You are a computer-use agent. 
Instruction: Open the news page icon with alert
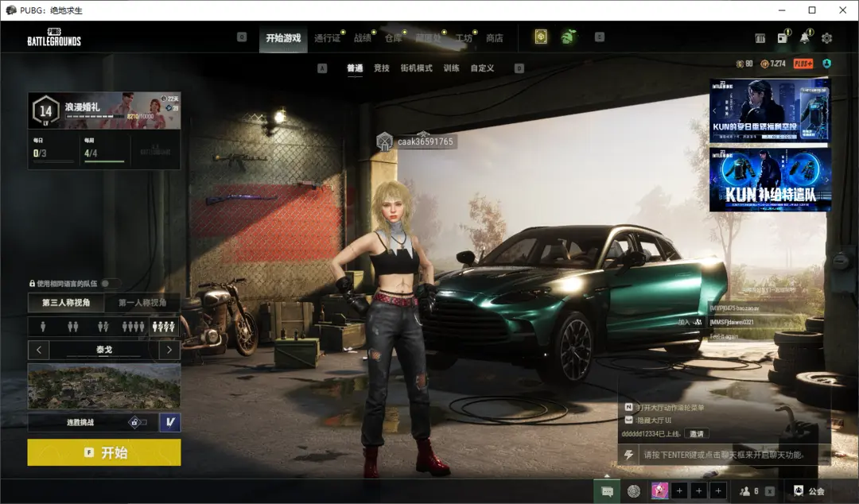[783, 37]
